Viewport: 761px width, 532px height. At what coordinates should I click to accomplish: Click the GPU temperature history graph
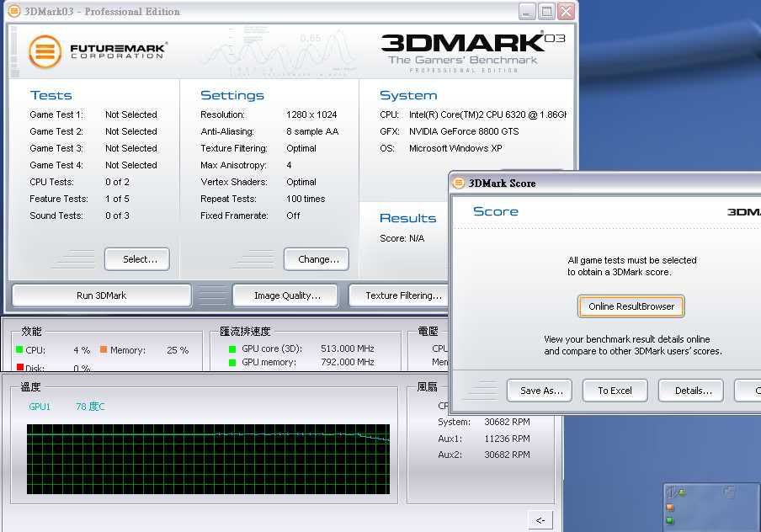(208, 460)
